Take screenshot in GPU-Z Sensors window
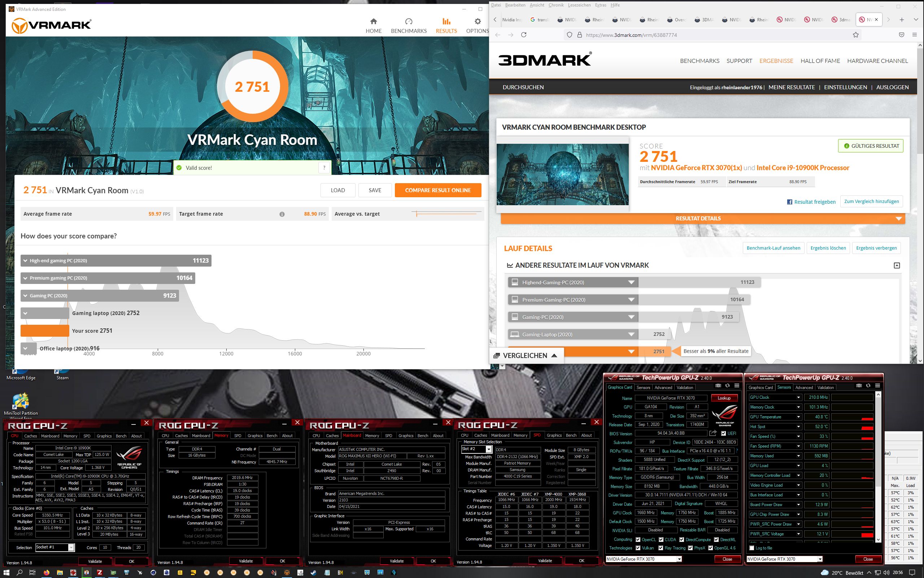 click(x=859, y=385)
